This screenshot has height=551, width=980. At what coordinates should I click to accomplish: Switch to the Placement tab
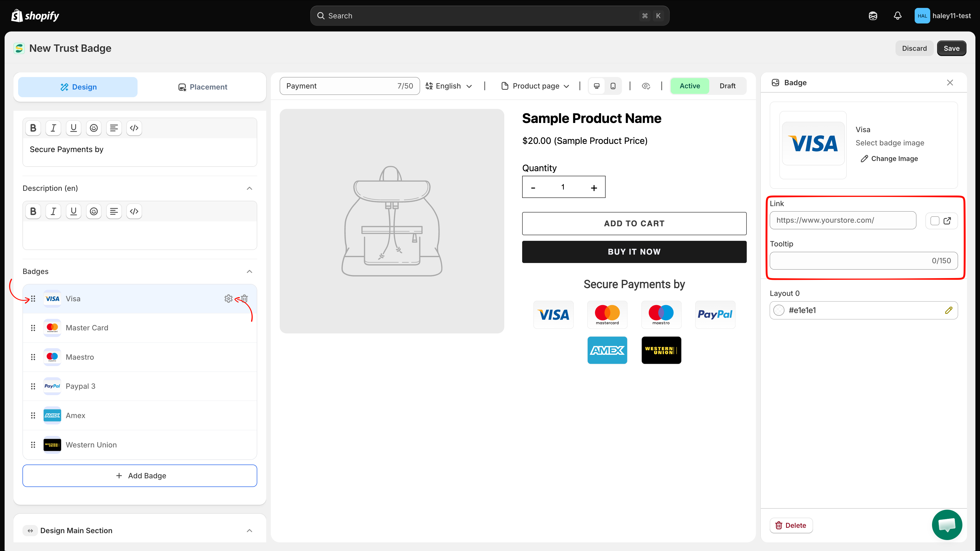tap(202, 87)
